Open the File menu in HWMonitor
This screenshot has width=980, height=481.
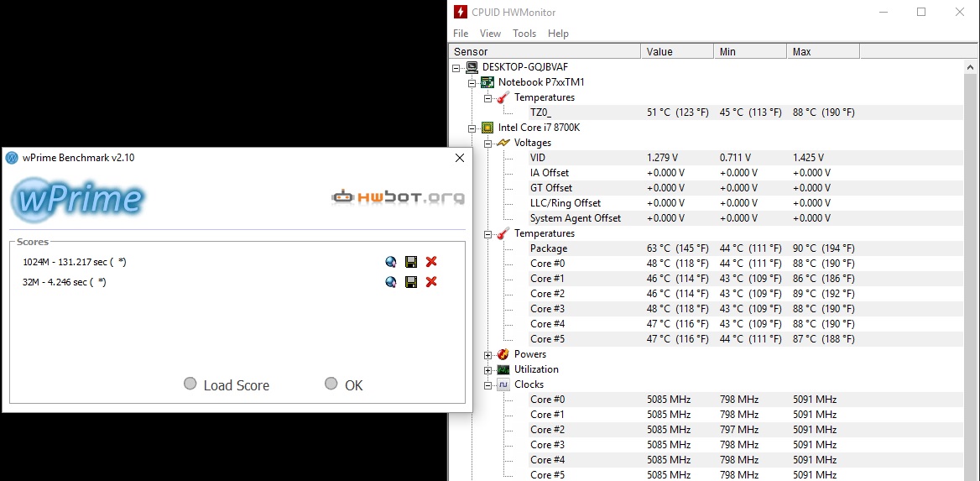(x=461, y=33)
